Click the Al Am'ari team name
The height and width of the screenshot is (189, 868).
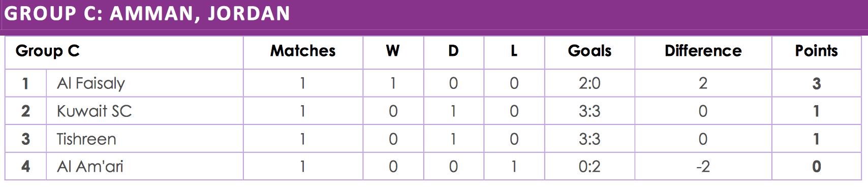tap(90, 166)
